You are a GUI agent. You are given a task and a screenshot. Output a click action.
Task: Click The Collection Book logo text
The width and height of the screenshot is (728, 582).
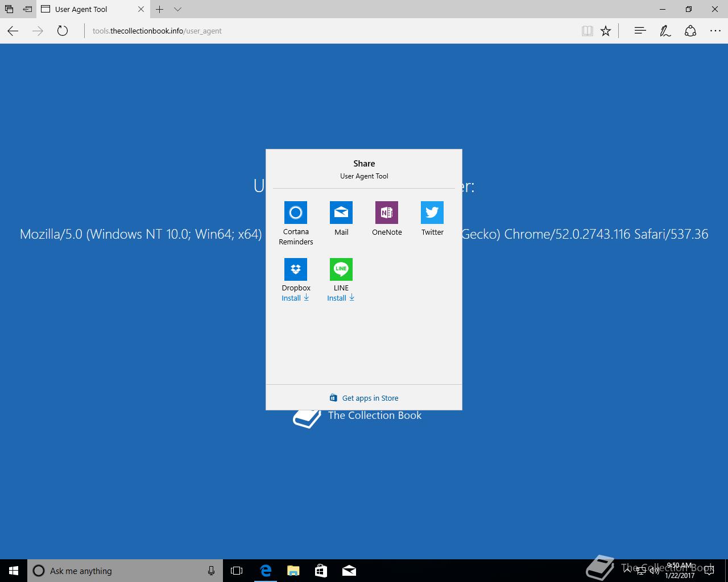[x=375, y=415]
